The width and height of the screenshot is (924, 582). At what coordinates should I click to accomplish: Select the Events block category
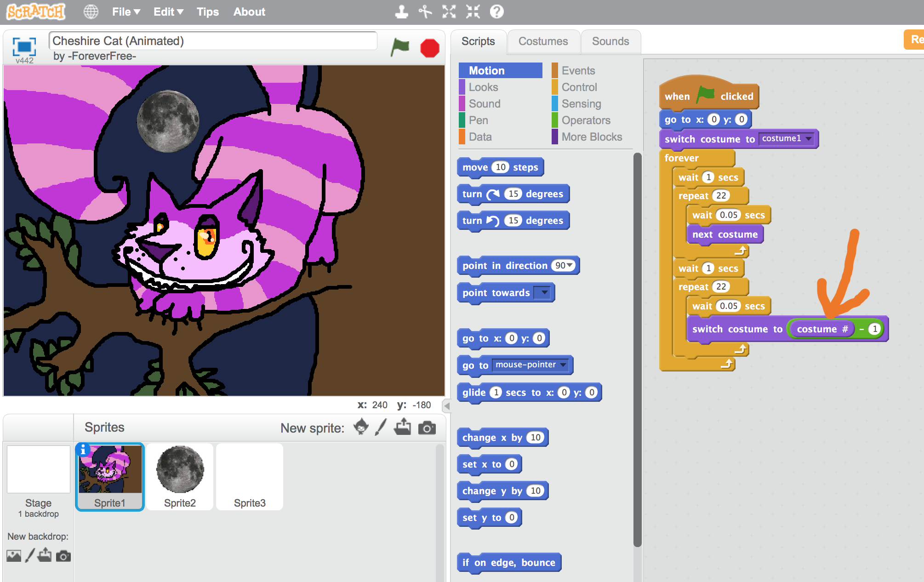coord(578,70)
